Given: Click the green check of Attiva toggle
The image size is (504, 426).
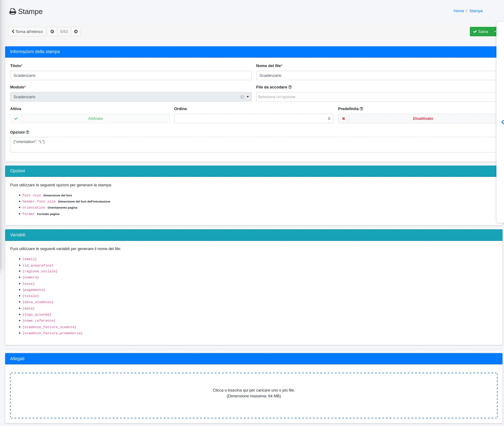Looking at the screenshot, I should (16, 119).
